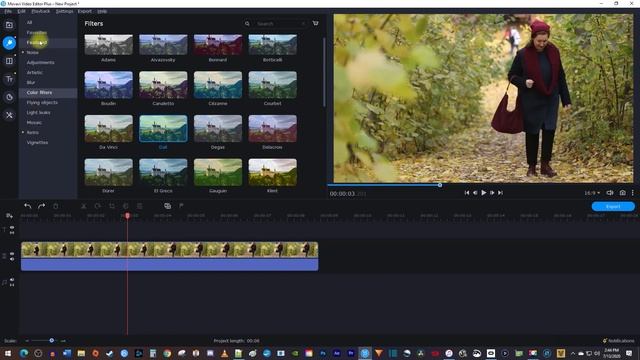Open the Titles tab icon
Viewport: 640px width, 360px height.
(9, 79)
